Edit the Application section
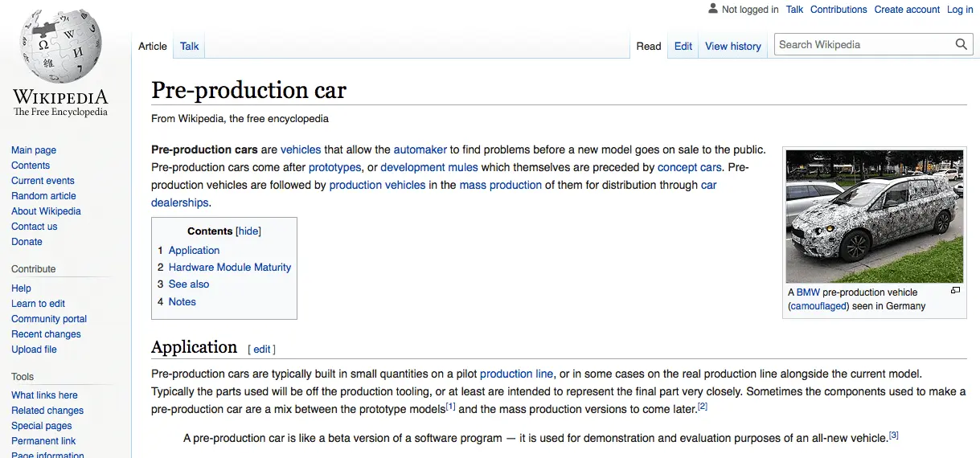This screenshot has height=458, width=980. pyautogui.click(x=263, y=350)
